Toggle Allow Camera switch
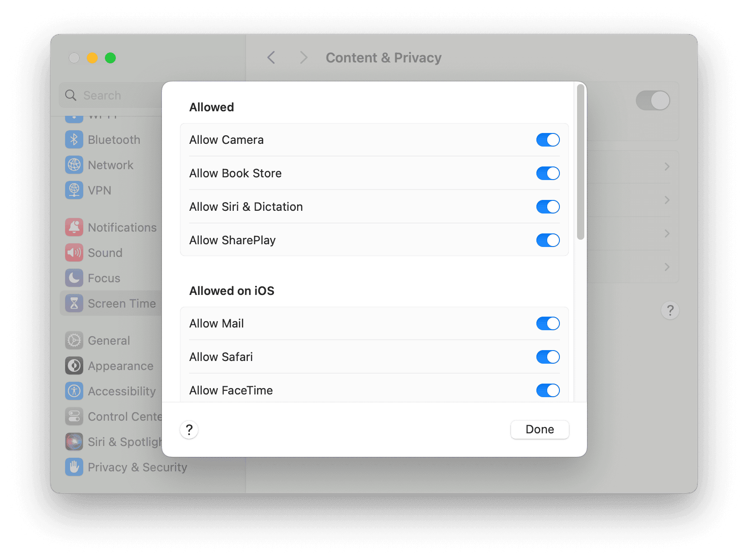This screenshot has height=560, width=748. click(x=548, y=140)
